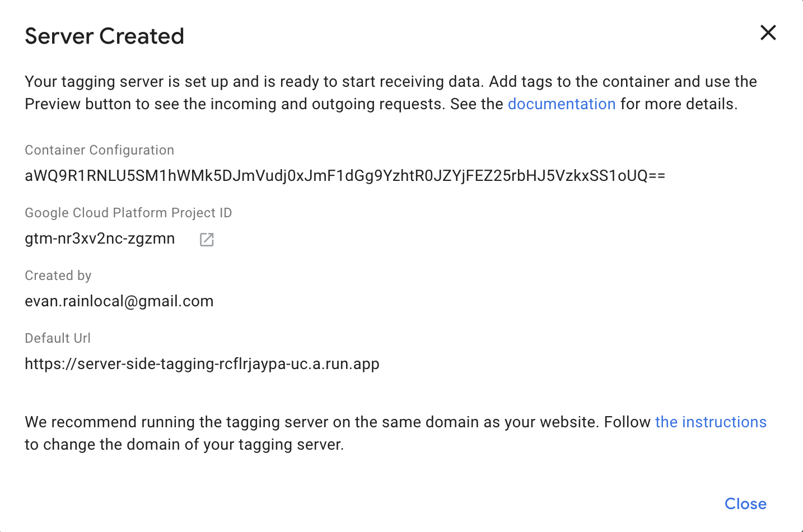Click the evan.rainlocal@gmail.com email address
The width and height of the screenshot is (803, 532).
(x=119, y=301)
